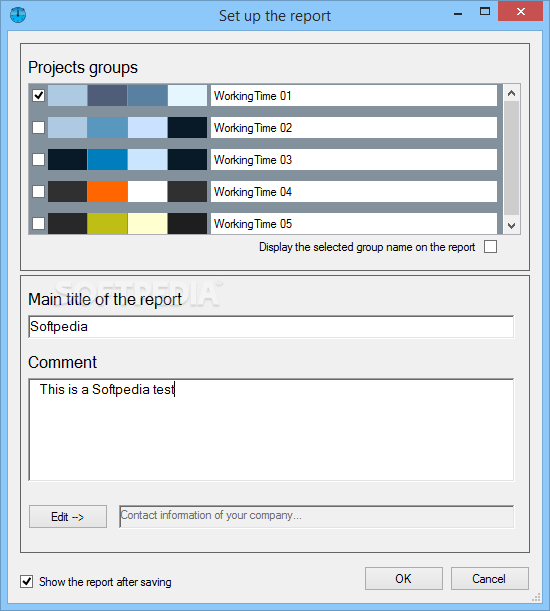Pick the pale ice-blue swatch in WorkingTime 01
This screenshot has width=550, height=611.
tap(187, 95)
